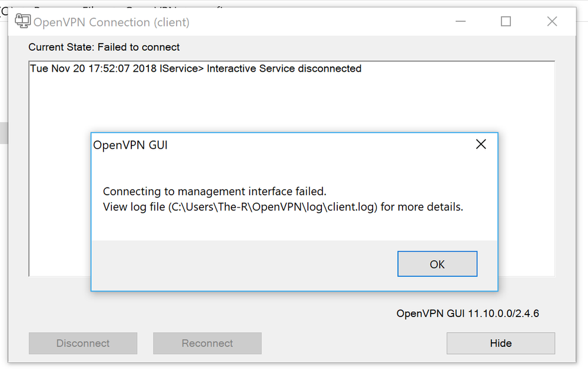The height and width of the screenshot is (384, 588).
Task: Click the 'Interactive Service disconnected' log line
Action: pos(195,69)
